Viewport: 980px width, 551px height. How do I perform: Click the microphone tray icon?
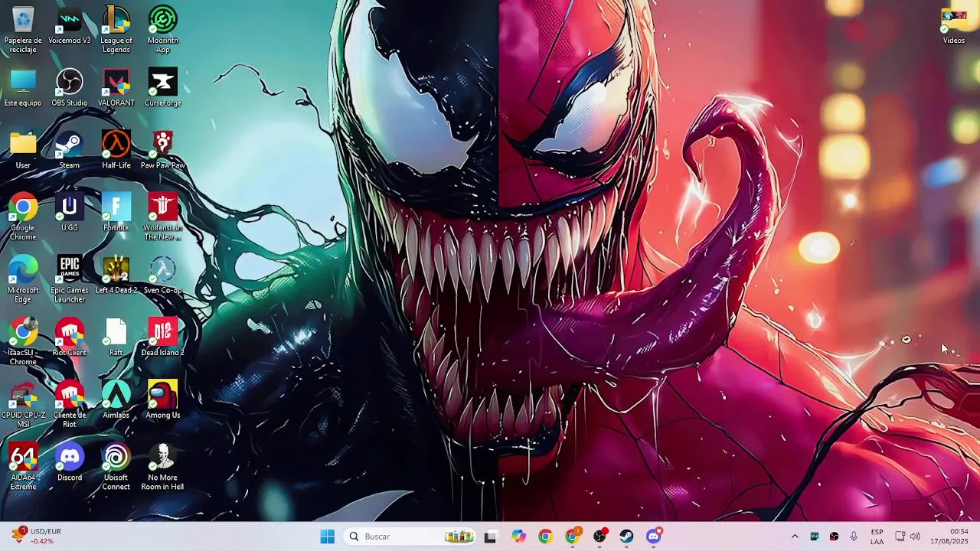click(854, 536)
